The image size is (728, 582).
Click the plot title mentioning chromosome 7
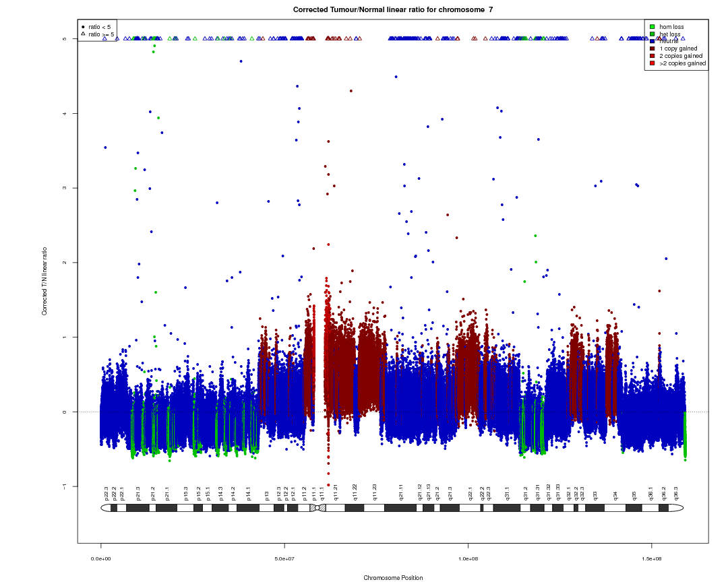click(393, 9)
